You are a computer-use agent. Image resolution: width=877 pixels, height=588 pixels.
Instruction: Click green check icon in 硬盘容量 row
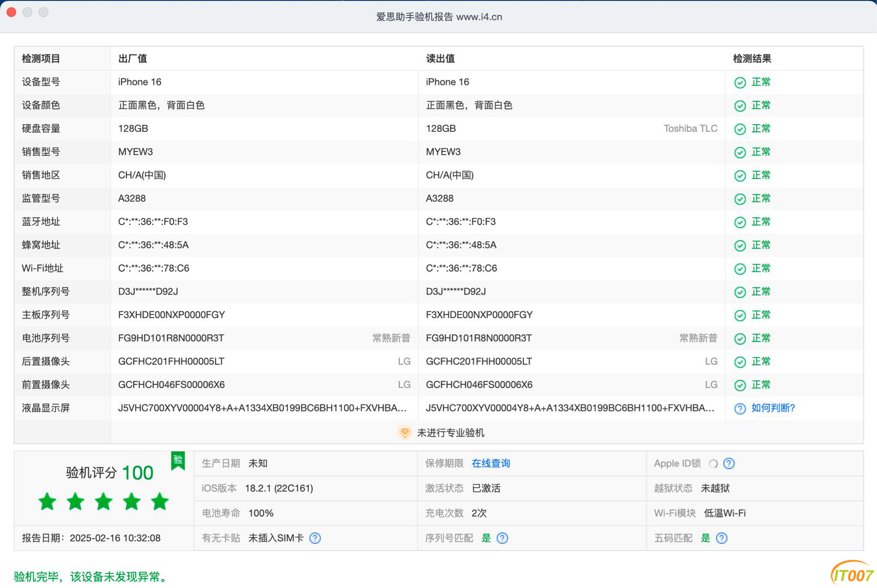pyautogui.click(x=740, y=129)
